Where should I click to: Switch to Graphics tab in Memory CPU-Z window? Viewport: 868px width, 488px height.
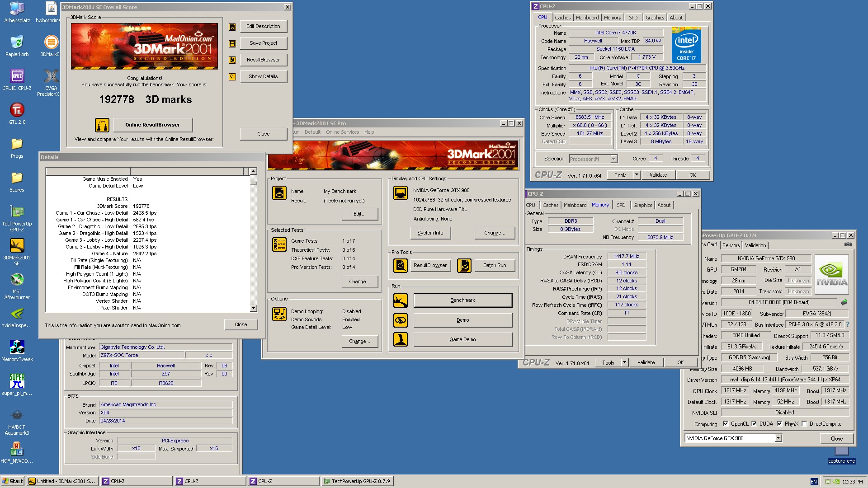[x=642, y=205]
